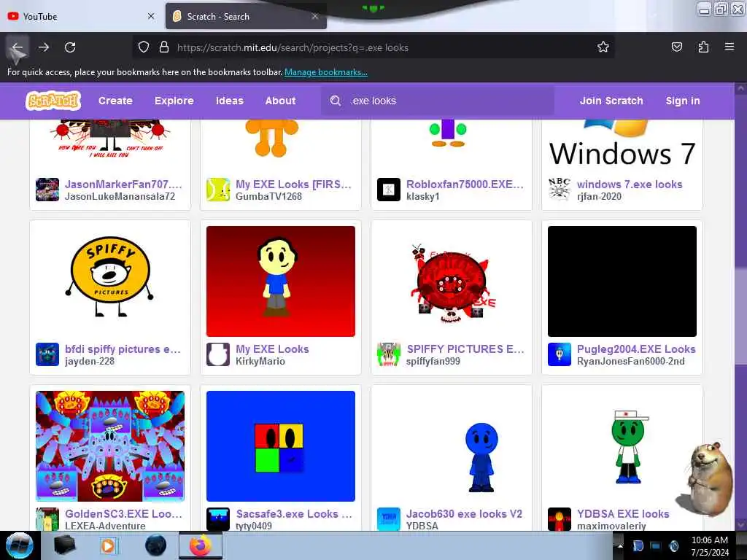Select the Scratch - Search tab
This screenshot has height=560, width=747.
246,16
